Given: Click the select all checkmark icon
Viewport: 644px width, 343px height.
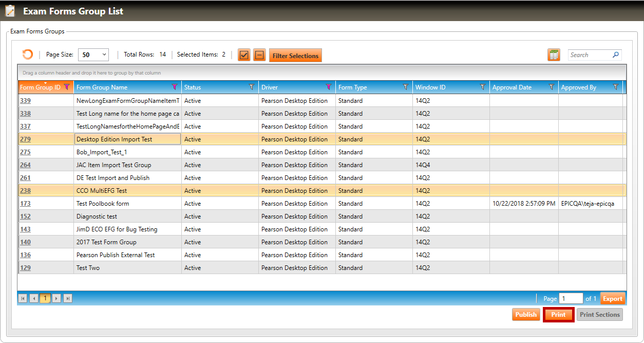Looking at the screenshot, I should (244, 55).
